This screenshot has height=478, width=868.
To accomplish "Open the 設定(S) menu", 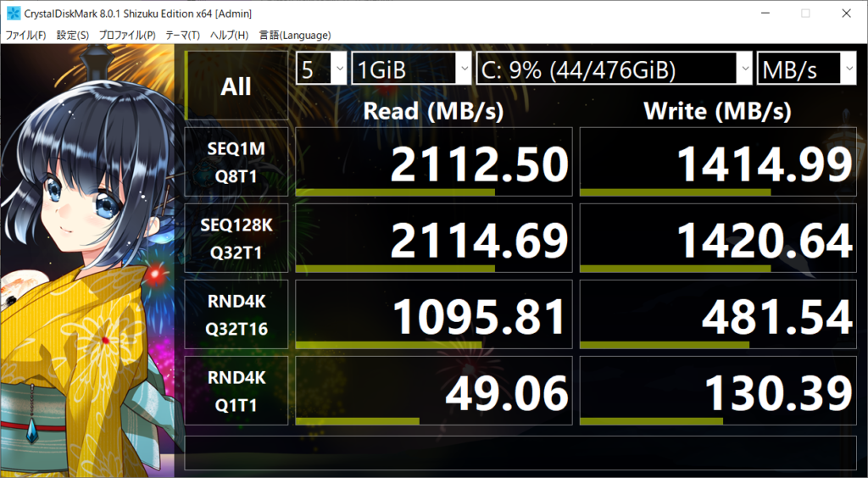I will pos(73,36).
